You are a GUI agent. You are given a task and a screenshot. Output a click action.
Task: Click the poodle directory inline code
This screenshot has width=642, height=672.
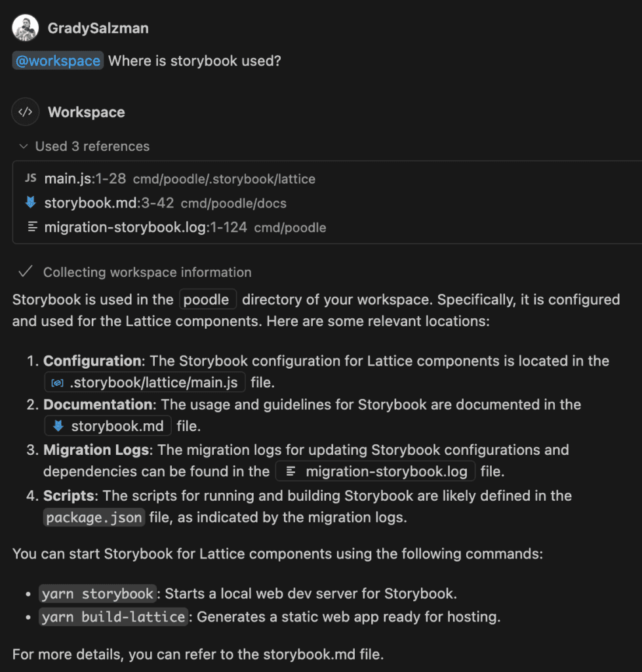(x=208, y=300)
